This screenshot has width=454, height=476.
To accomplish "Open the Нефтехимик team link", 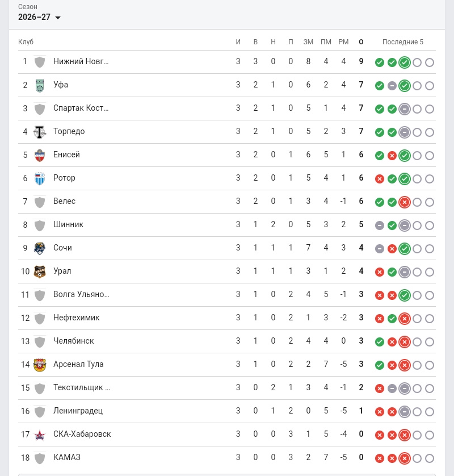I will point(77,318).
